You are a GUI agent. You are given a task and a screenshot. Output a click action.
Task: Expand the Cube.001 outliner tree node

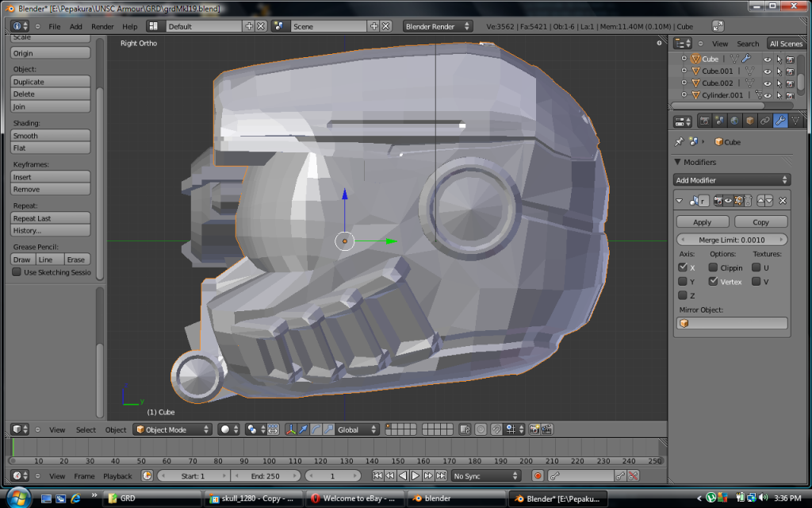click(x=684, y=71)
